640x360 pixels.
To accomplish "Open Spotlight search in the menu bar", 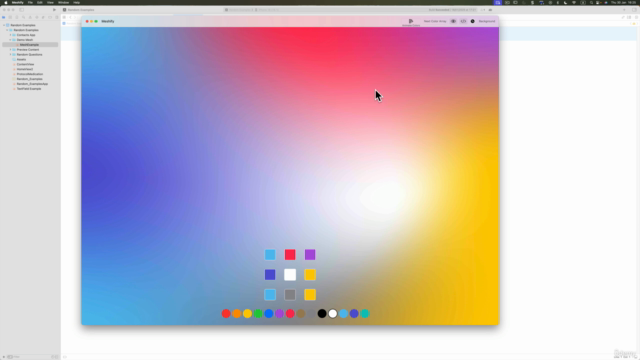I will tap(591, 2).
